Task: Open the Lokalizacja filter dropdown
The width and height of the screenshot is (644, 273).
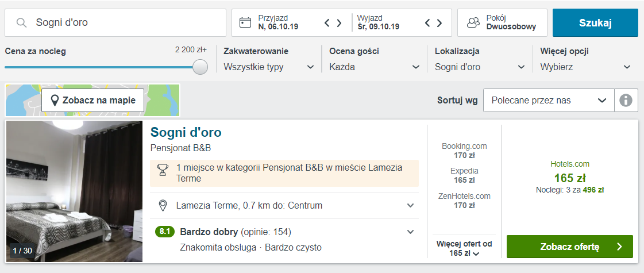Action: pos(480,67)
